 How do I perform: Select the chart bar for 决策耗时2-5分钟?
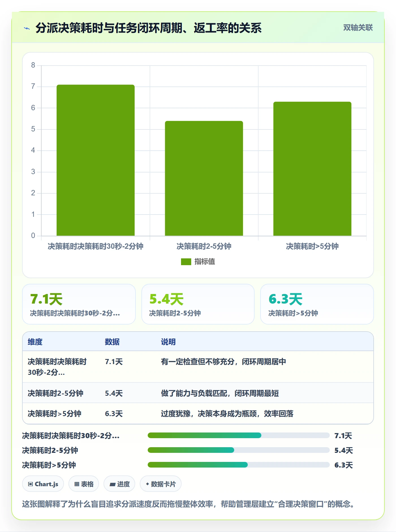pos(204,178)
